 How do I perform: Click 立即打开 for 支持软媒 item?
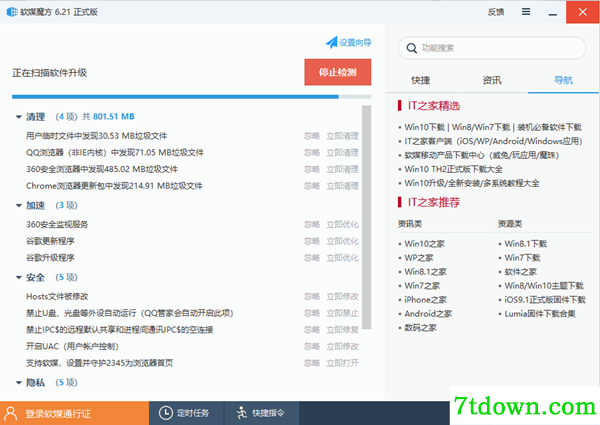coord(342,363)
